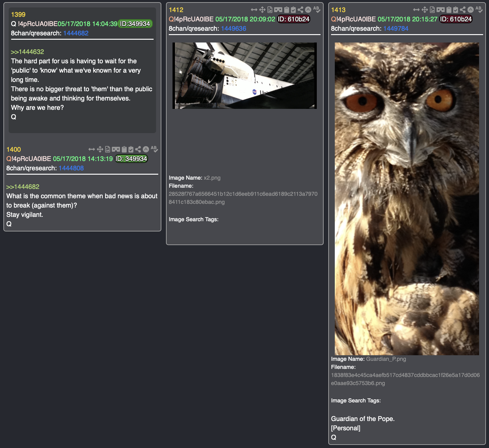Click plain clipboard icon on post 1400

click(124, 149)
